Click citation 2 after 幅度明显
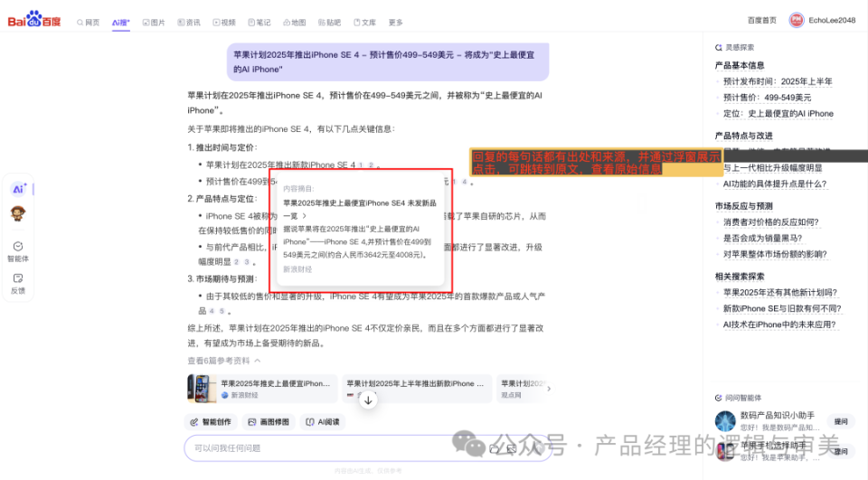 236,262
